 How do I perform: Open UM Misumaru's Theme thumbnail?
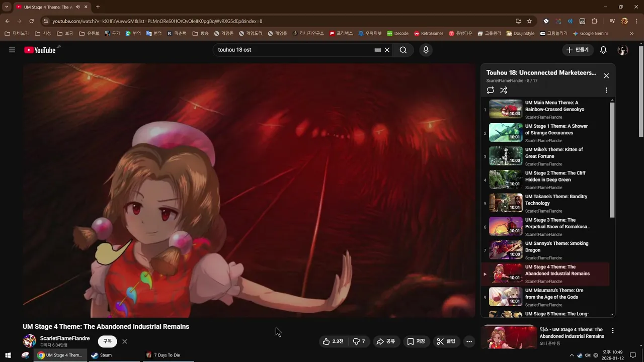tap(506, 297)
